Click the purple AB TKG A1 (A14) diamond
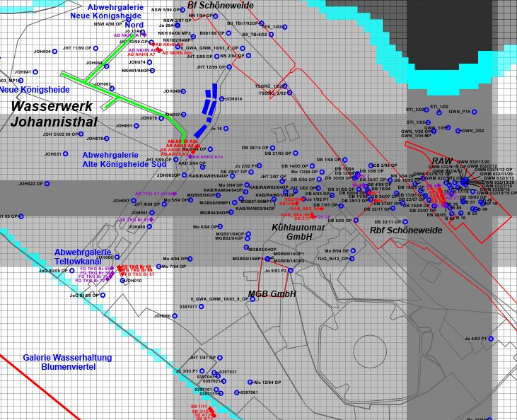The image size is (517, 420). [x=174, y=194]
